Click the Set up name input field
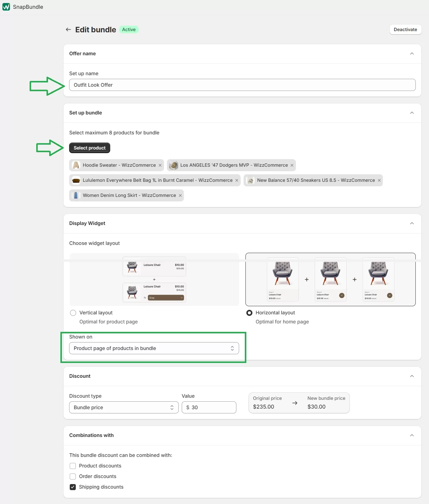 [x=242, y=85]
